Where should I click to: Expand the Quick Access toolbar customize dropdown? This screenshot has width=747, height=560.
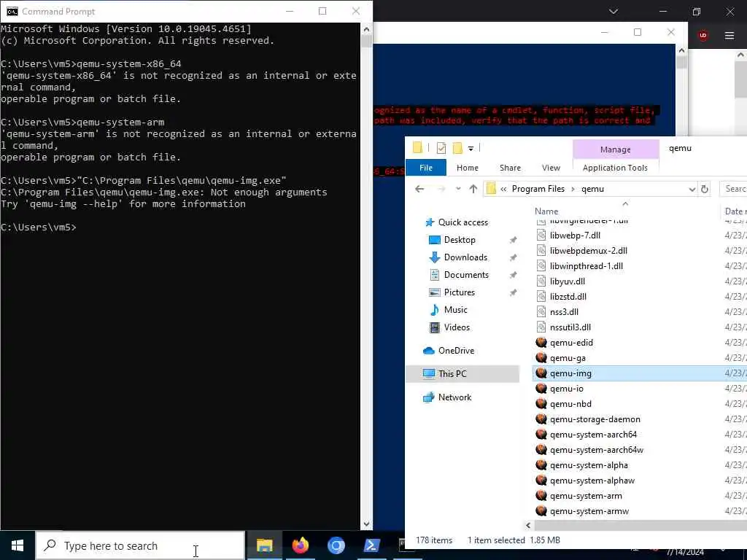[471, 149]
